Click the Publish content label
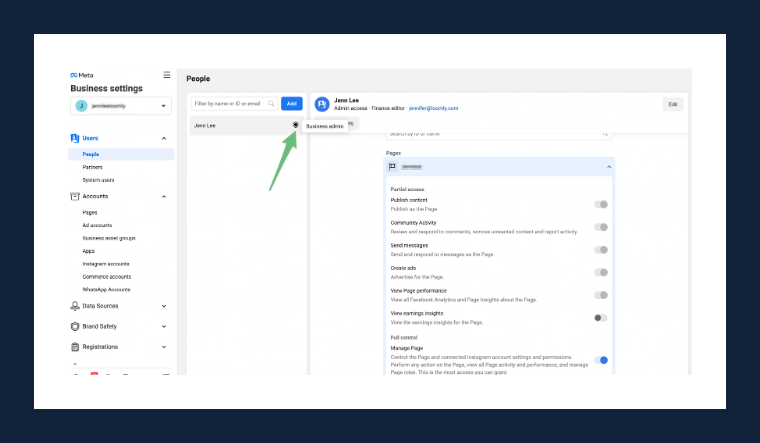Viewport: 760px width, 443px height. click(x=409, y=200)
